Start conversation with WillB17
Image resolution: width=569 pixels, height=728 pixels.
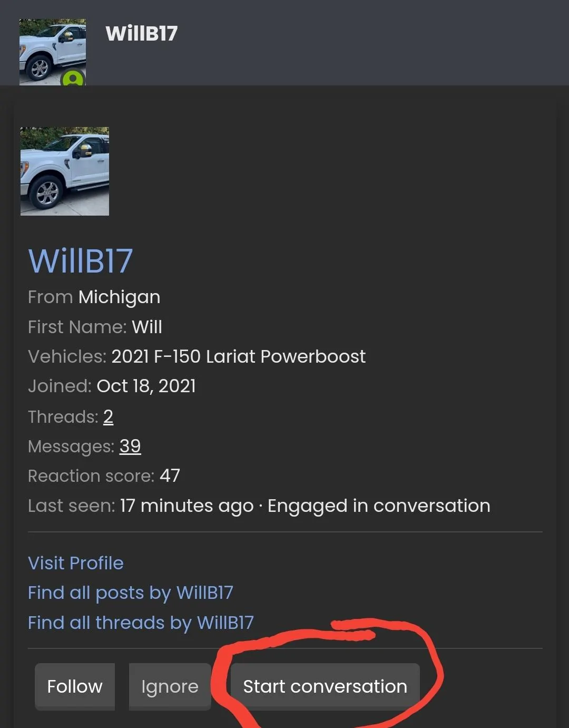(325, 686)
